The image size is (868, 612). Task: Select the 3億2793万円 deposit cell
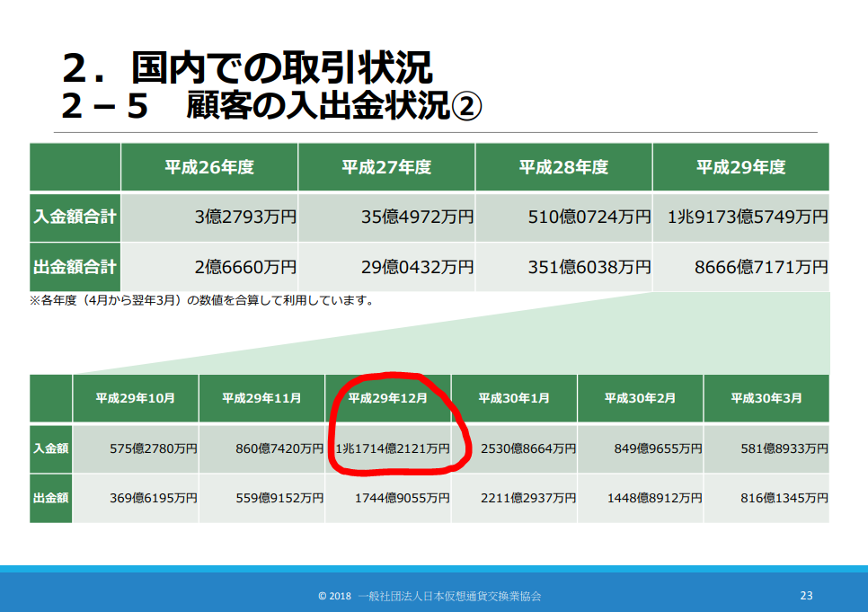tap(244, 217)
